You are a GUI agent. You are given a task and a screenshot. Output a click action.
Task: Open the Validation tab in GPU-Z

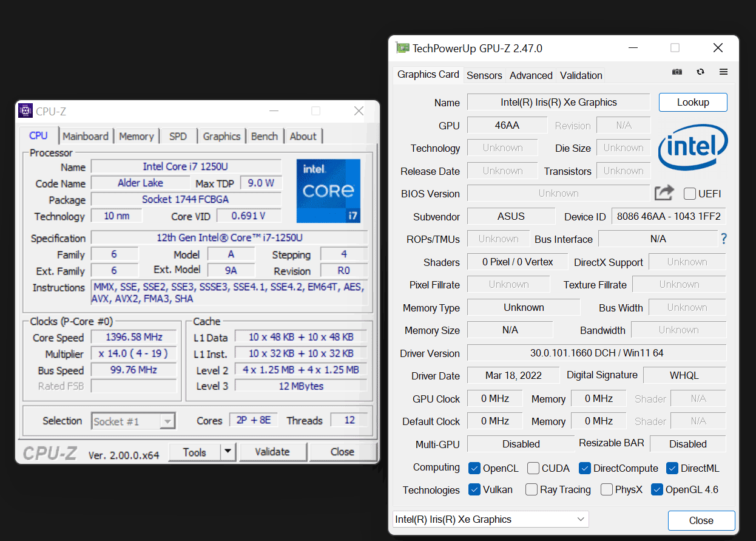581,75
